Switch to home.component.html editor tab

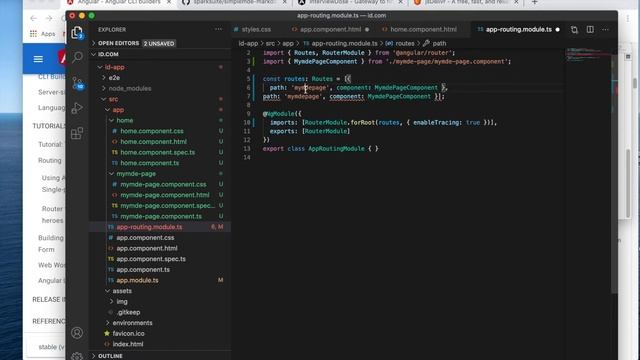tap(423, 29)
